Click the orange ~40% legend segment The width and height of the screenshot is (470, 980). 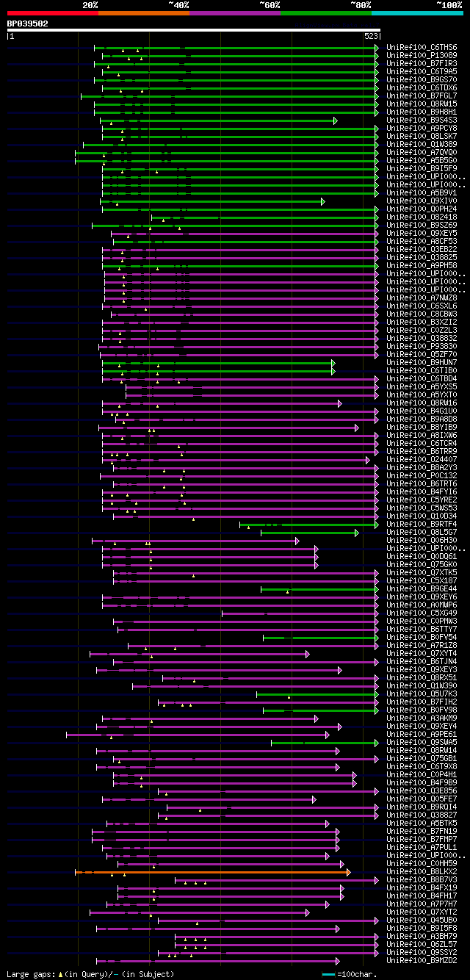(x=144, y=12)
